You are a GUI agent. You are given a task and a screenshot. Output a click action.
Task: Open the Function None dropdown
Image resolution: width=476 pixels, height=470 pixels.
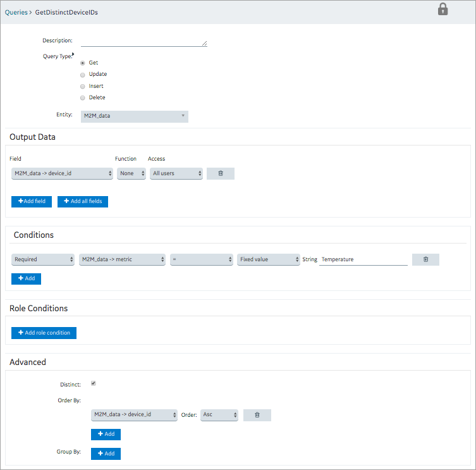pos(131,173)
